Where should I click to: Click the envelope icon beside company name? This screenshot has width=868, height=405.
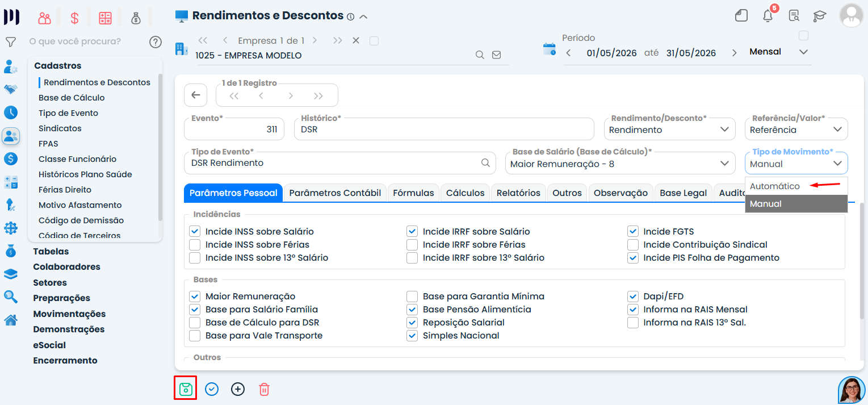click(x=497, y=55)
